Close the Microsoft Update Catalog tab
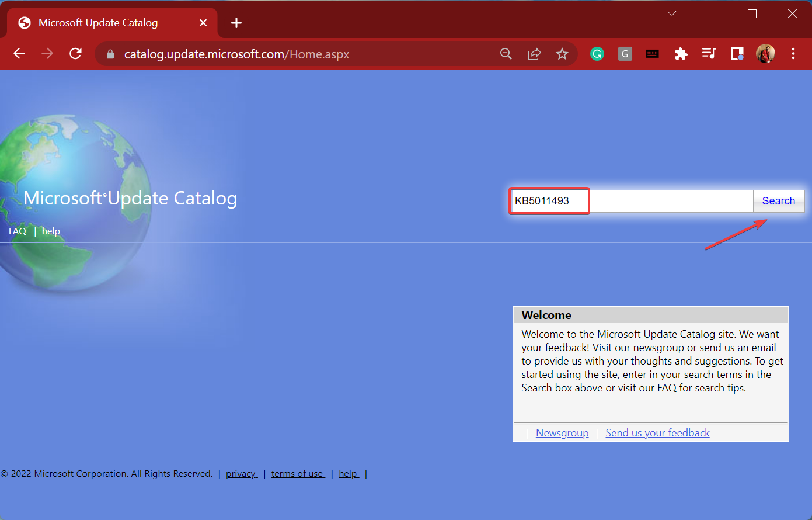The height and width of the screenshot is (520, 812). point(203,23)
